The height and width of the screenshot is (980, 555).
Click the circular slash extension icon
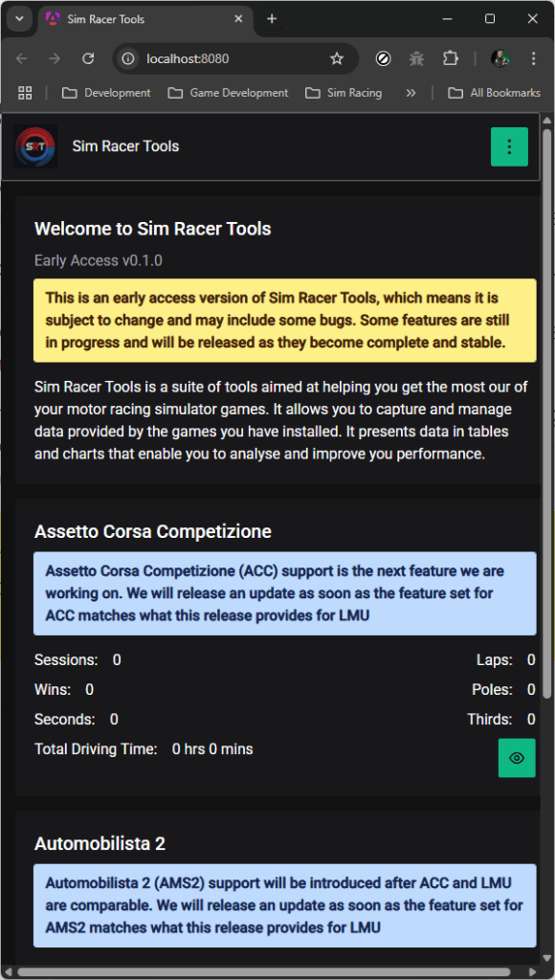click(x=383, y=58)
